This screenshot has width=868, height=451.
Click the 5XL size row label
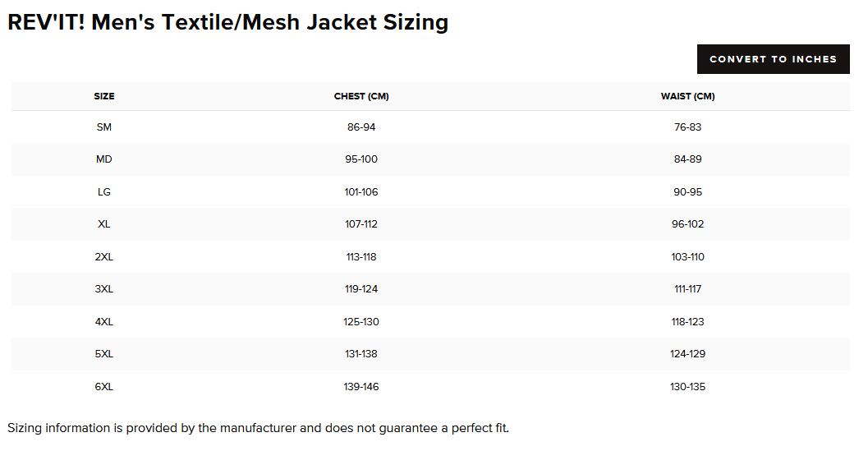(104, 353)
